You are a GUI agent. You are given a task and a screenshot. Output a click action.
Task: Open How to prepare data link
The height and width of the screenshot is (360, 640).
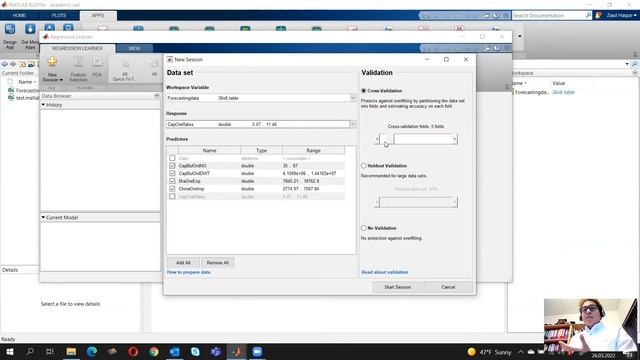[x=189, y=272]
